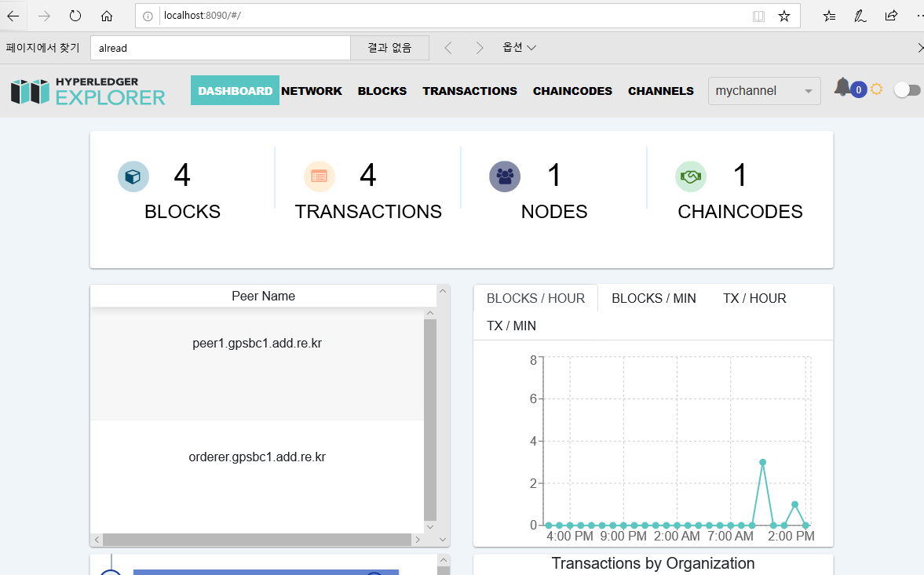The image size is (924, 575).
Task: Click the browser refresh icon
Action: [x=74, y=15]
